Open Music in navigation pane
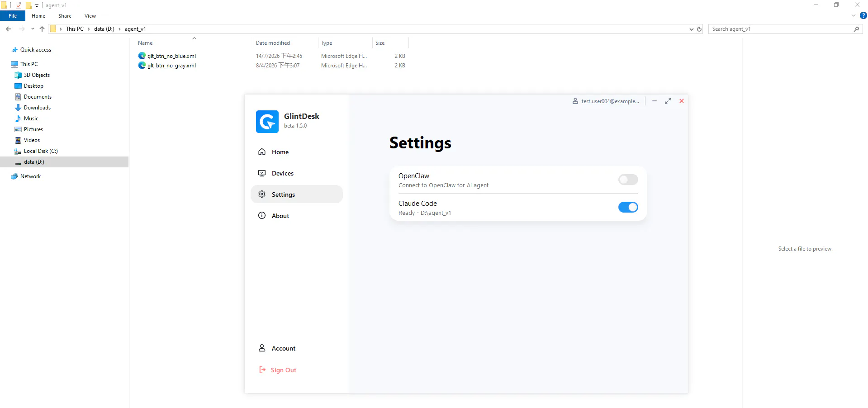 point(31,119)
